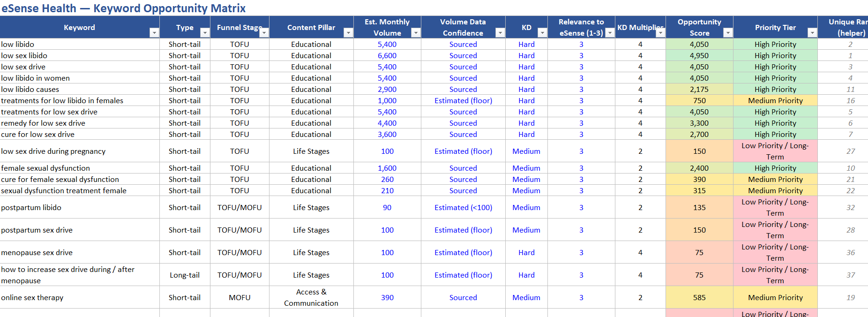Open the Relevance to eSense filter dropdown

point(609,33)
